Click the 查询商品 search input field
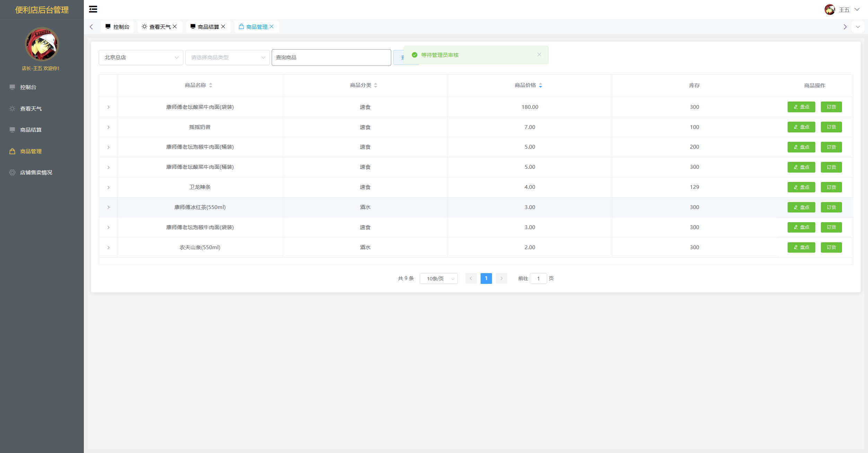The height and width of the screenshot is (453, 868). [x=331, y=58]
